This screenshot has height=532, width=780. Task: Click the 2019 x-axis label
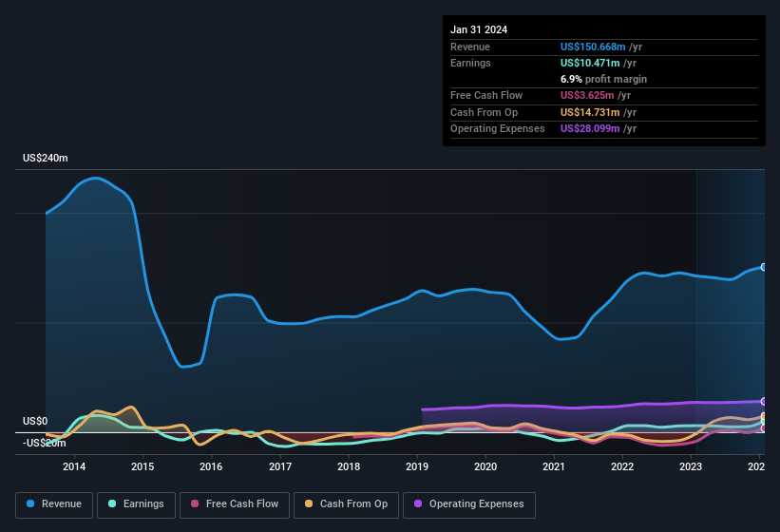click(417, 466)
